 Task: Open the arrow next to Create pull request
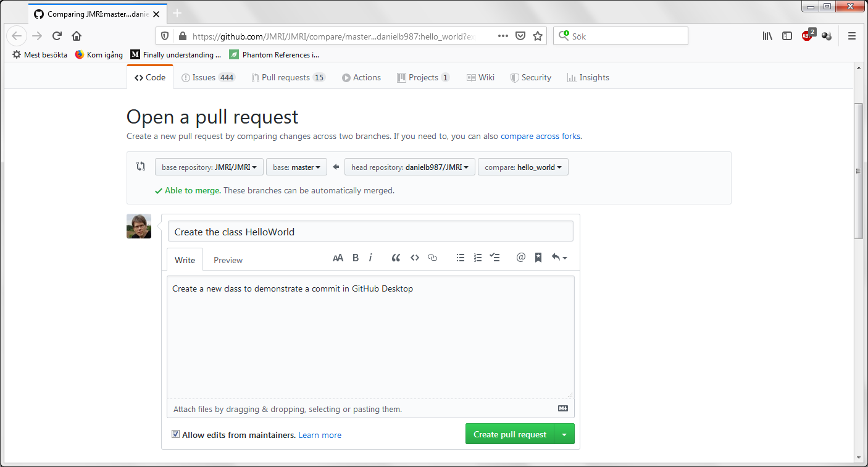(x=564, y=434)
